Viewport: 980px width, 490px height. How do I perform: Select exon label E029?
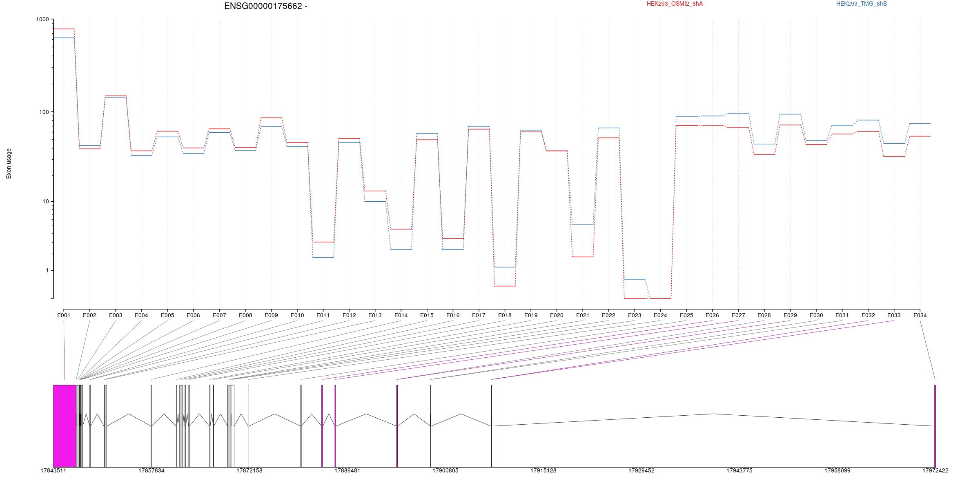[790, 315]
